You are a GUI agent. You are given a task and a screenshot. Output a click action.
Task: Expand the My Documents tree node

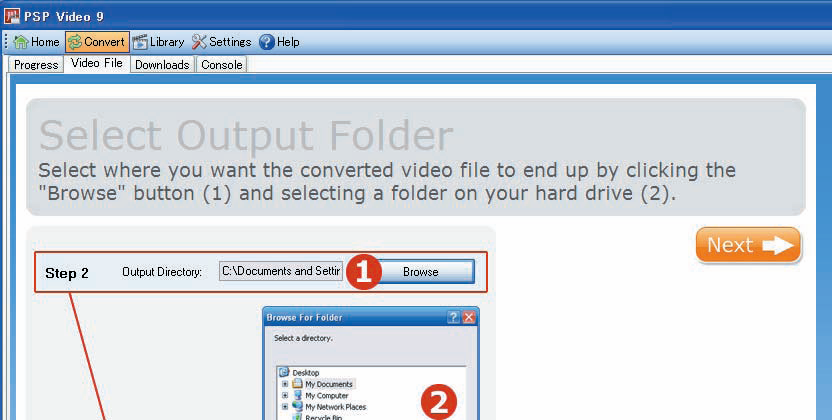pyautogui.click(x=285, y=384)
